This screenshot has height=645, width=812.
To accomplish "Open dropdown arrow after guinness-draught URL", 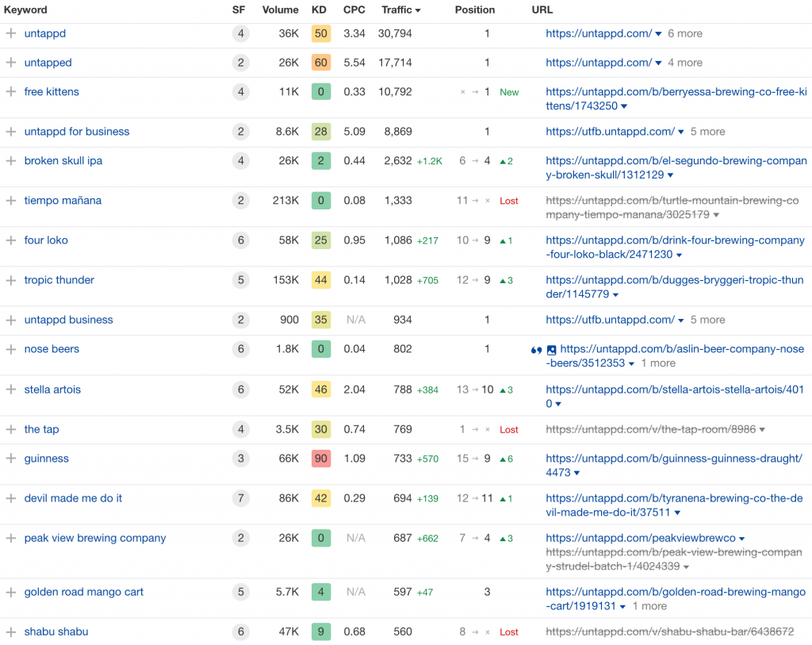I will pos(577,473).
